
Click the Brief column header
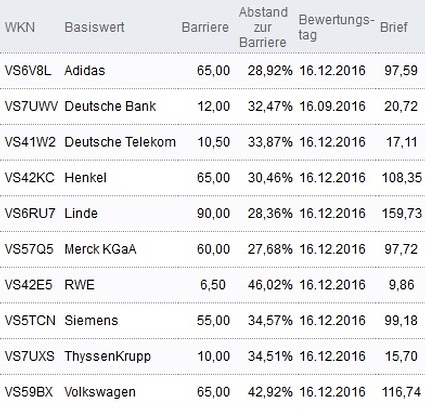(394, 27)
